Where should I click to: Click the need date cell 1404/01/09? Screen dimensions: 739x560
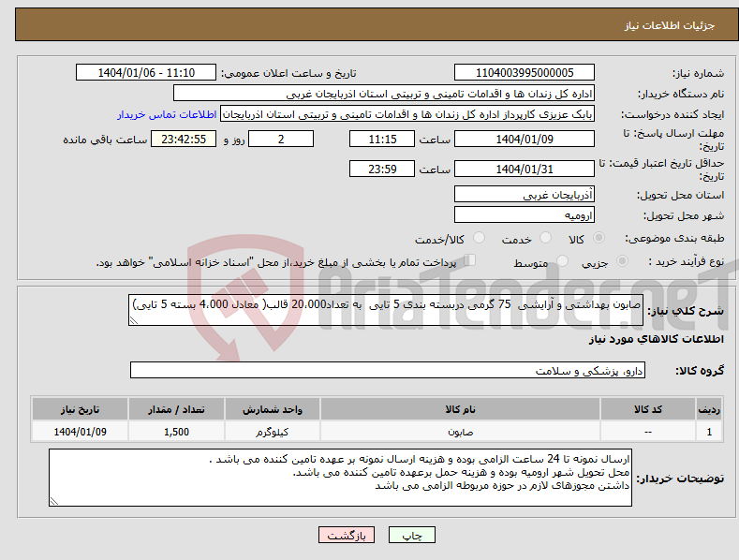tap(80, 432)
